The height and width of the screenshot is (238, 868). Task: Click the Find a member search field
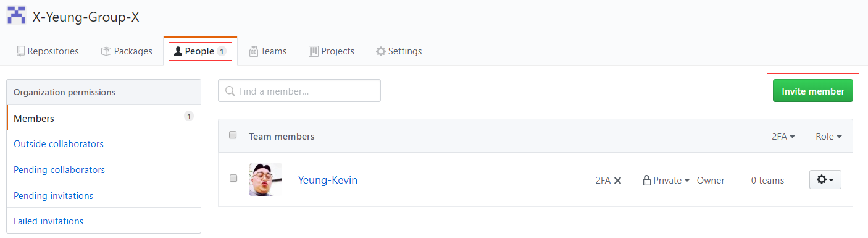[x=299, y=91]
